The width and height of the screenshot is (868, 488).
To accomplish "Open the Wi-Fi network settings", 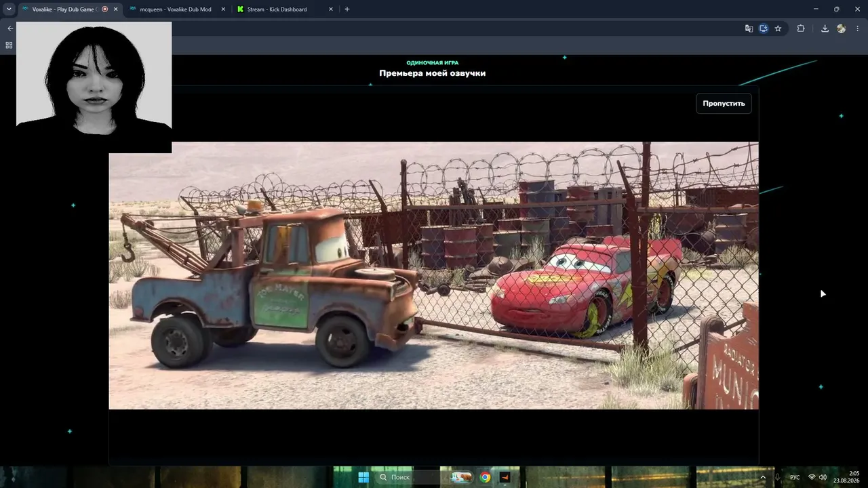I will [812, 477].
